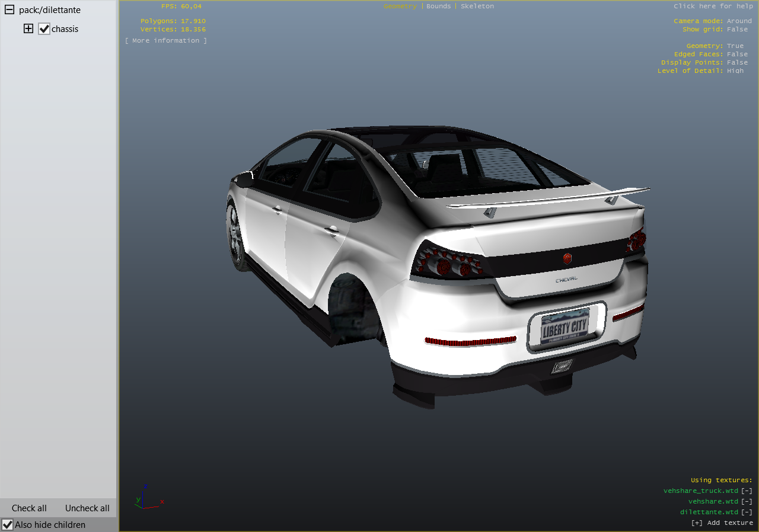The height and width of the screenshot is (532, 759).
Task: Toggle Also hide children checkbox
Action: pos(8,524)
